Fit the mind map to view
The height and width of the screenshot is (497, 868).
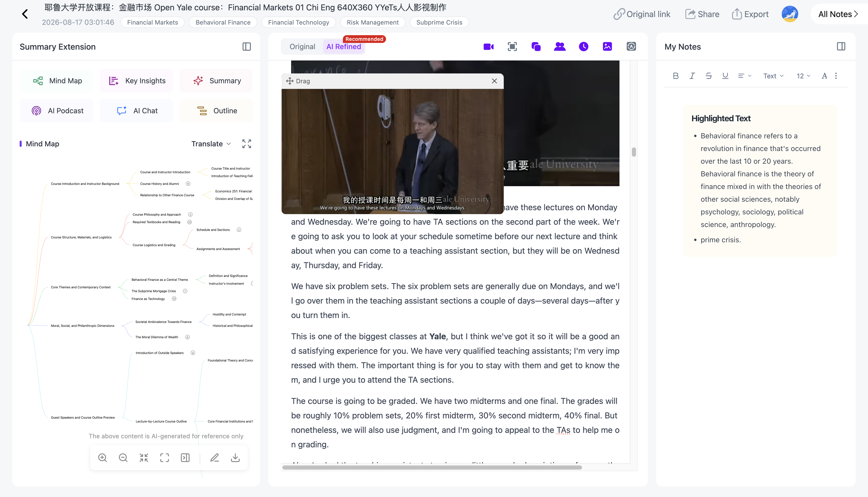tap(165, 457)
